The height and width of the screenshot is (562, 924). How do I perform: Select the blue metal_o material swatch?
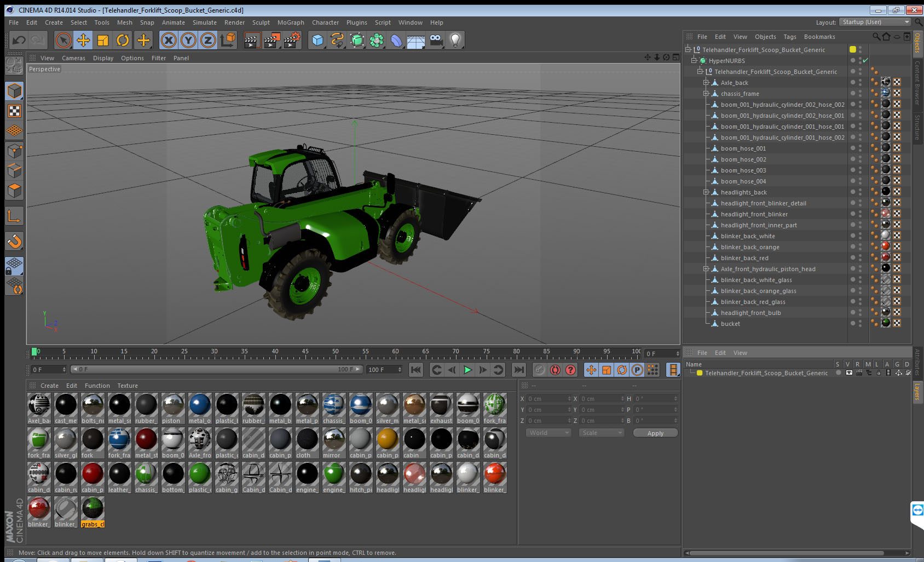click(200, 408)
